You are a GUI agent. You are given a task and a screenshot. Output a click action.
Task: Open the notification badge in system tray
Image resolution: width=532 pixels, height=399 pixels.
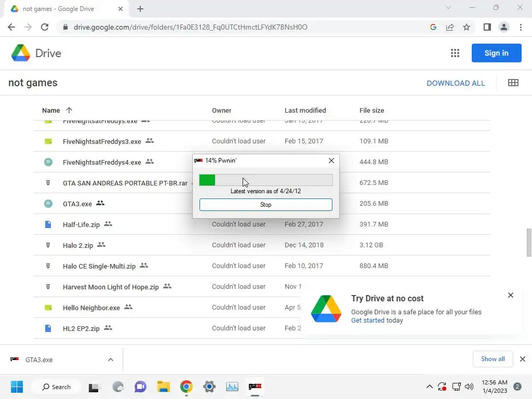pos(517,387)
